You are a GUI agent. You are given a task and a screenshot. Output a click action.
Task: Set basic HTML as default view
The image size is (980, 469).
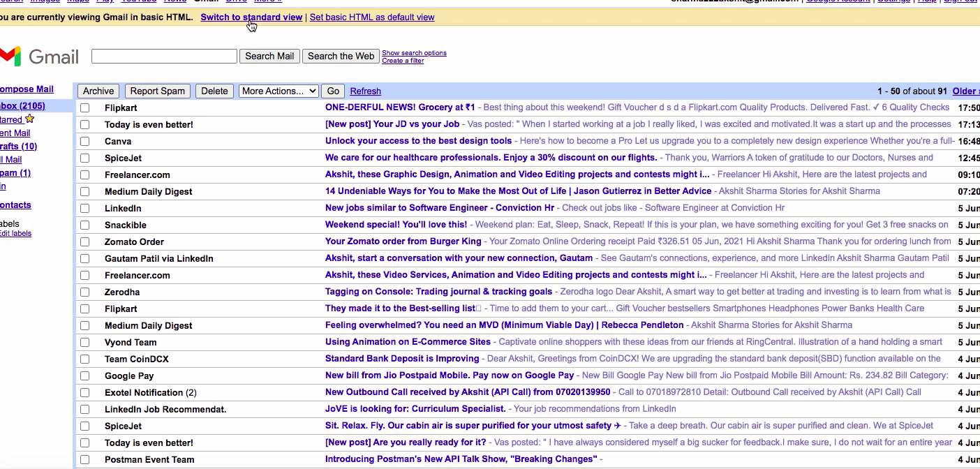(372, 17)
